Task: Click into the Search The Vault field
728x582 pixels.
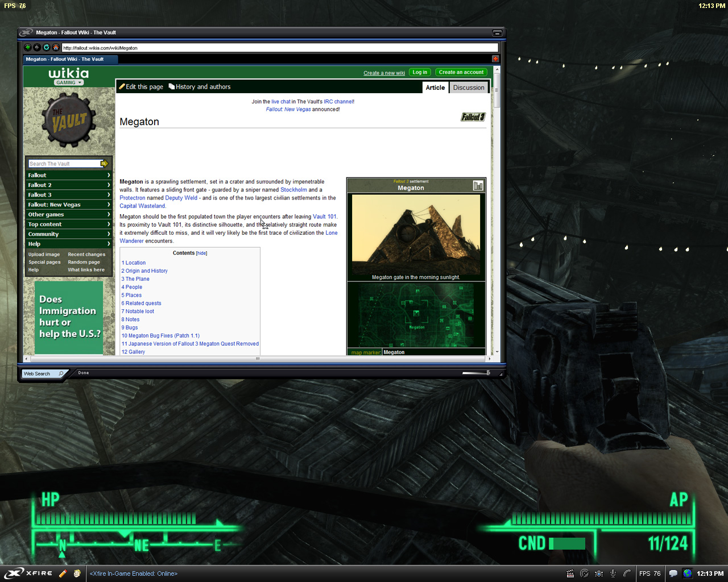Action: click(x=64, y=164)
